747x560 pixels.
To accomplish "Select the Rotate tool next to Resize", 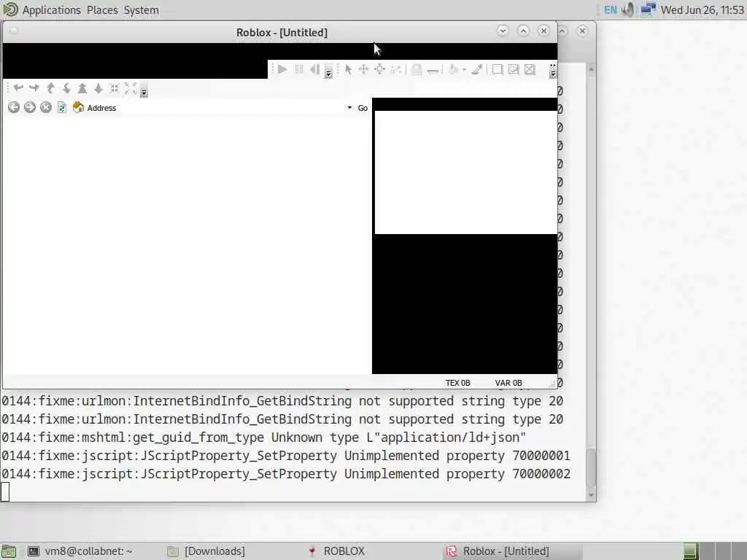I will [396, 69].
